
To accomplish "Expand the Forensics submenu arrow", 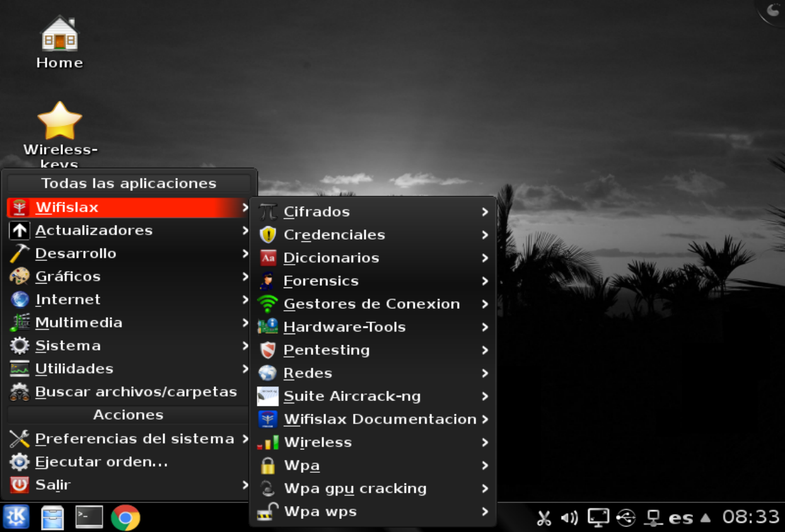I will pos(485,281).
